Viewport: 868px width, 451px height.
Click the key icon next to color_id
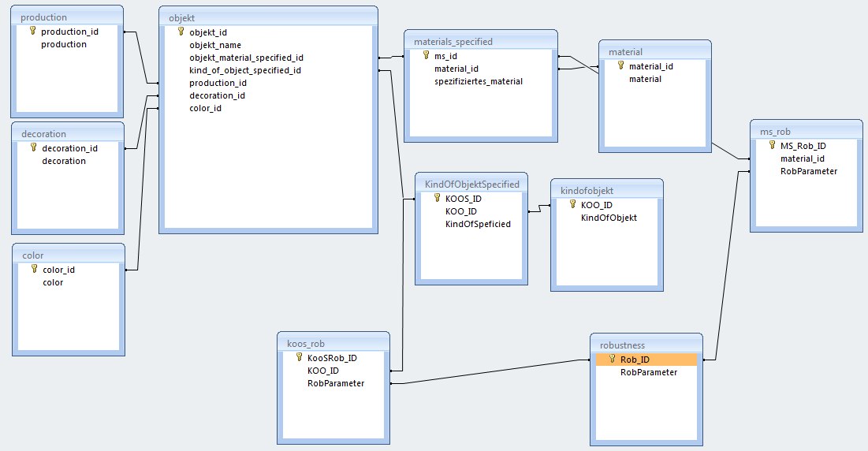point(34,269)
